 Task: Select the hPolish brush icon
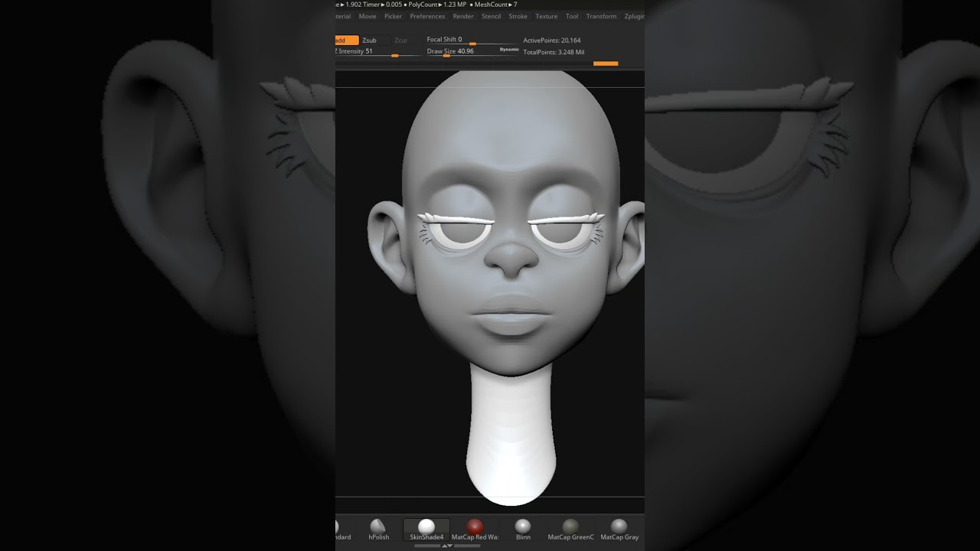pyautogui.click(x=378, y=529)
